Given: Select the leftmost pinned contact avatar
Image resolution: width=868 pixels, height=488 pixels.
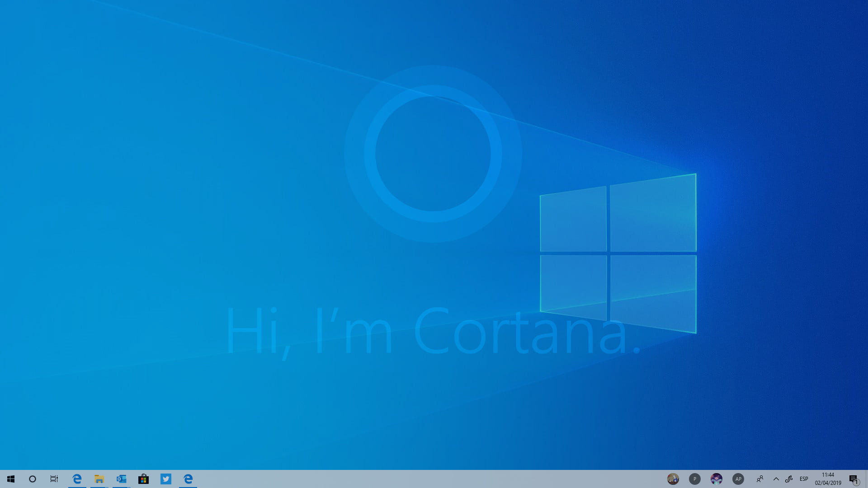Looking at the screenshot, I should [672, 479].
